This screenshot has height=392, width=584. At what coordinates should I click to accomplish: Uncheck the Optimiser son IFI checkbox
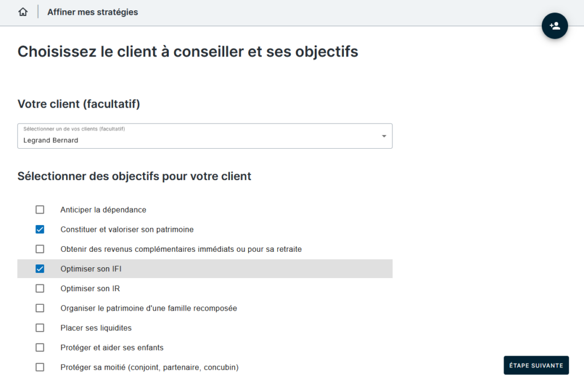(x=40, y=269)
